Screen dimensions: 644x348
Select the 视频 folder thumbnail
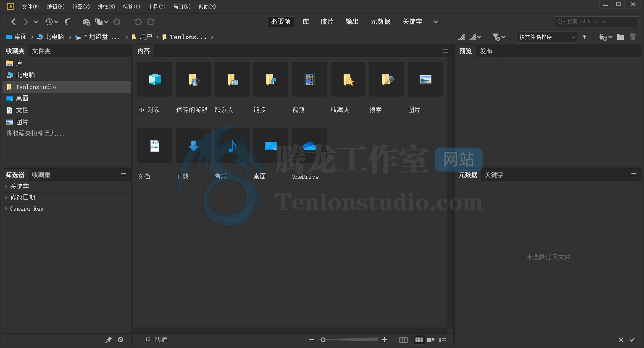(x=309, y=79)
